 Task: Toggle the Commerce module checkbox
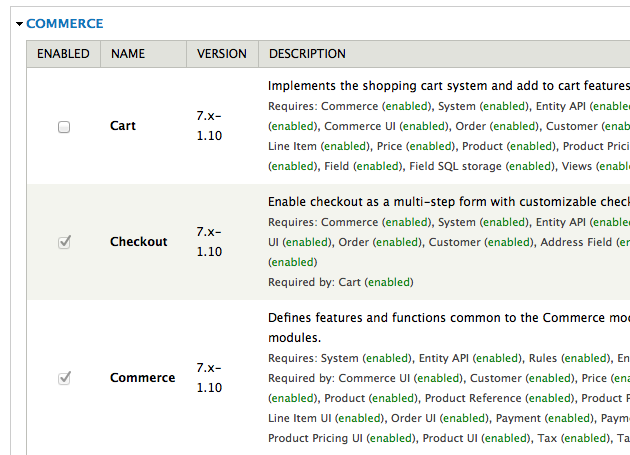tap(64, 378)
